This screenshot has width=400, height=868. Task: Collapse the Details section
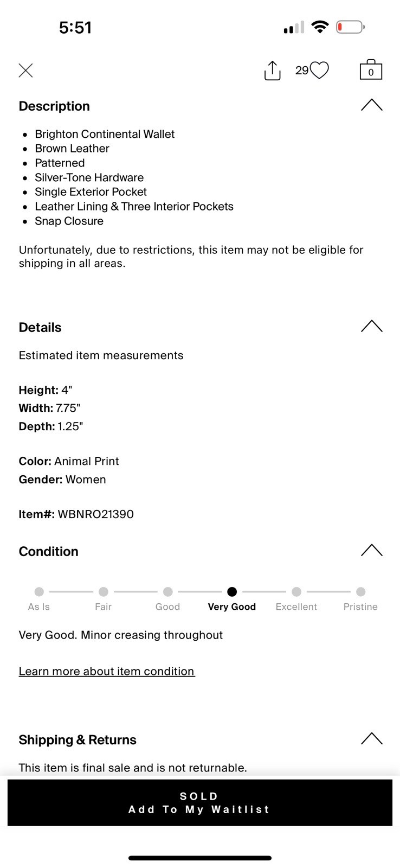pyautogui.click(x=371, y=327)
